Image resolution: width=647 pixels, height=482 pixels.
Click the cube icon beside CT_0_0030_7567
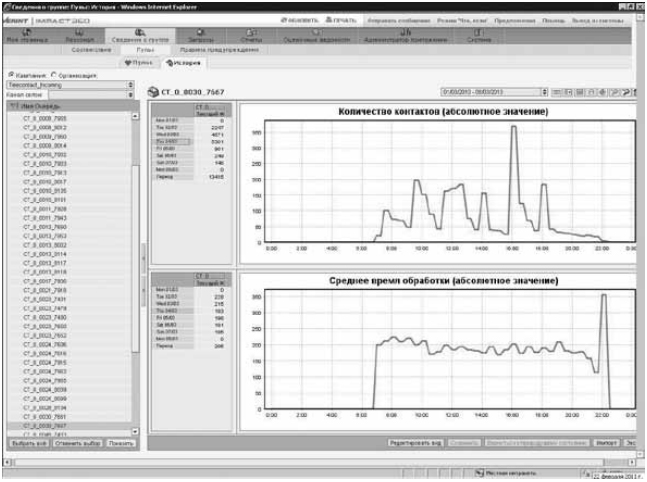pyautogui.click(x=153, y=92)
